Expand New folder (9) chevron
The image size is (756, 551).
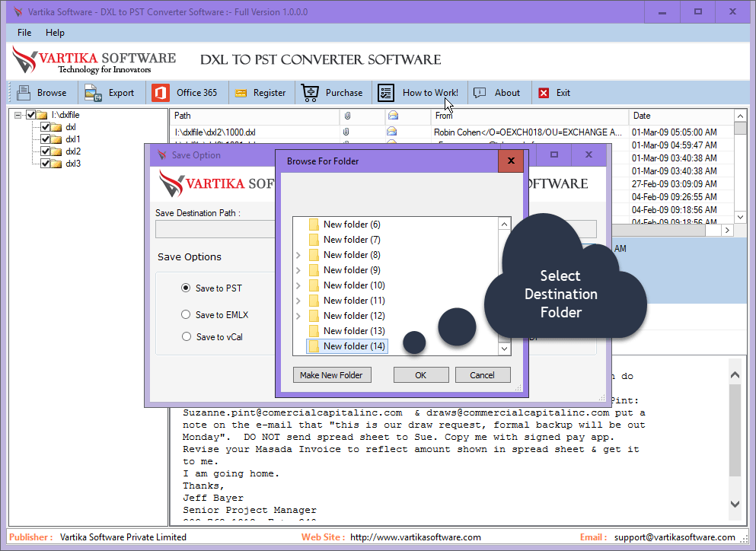[298, 270]
